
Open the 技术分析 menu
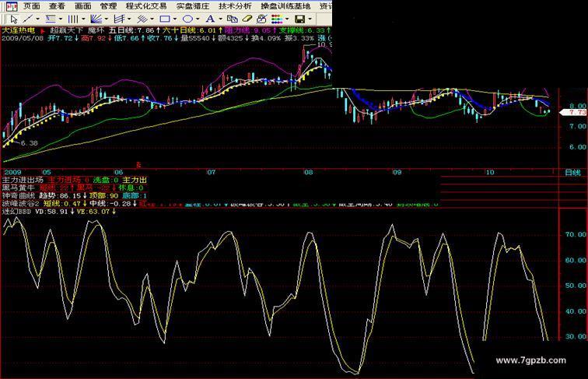pyautogui.click(x=235, y=6)
